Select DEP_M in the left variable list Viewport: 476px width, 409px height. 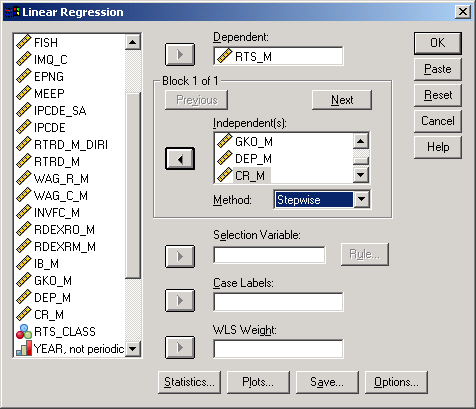click(x=52, y=297)
